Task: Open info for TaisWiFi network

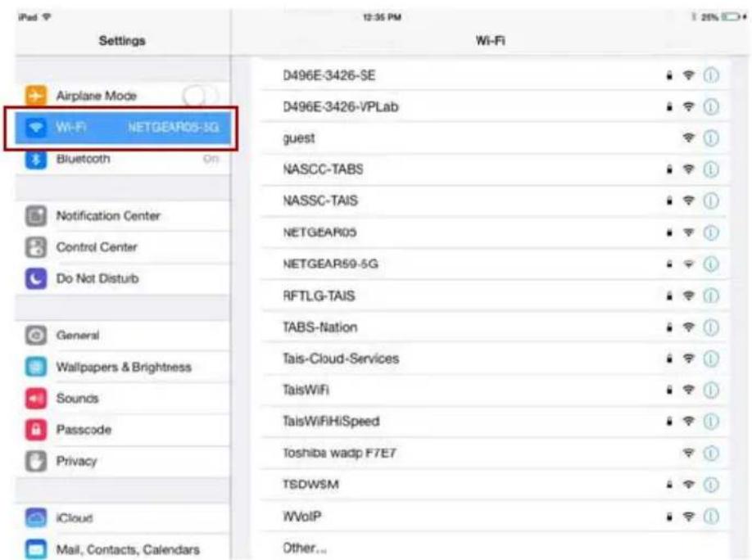Action: pyautogui.click(x=711, y=390)
